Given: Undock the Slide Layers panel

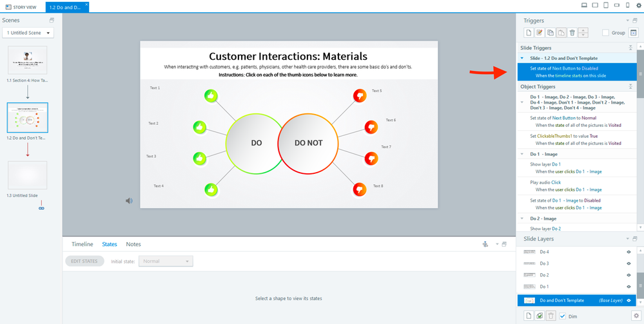Looking at the screenshot, I should 635,238.
